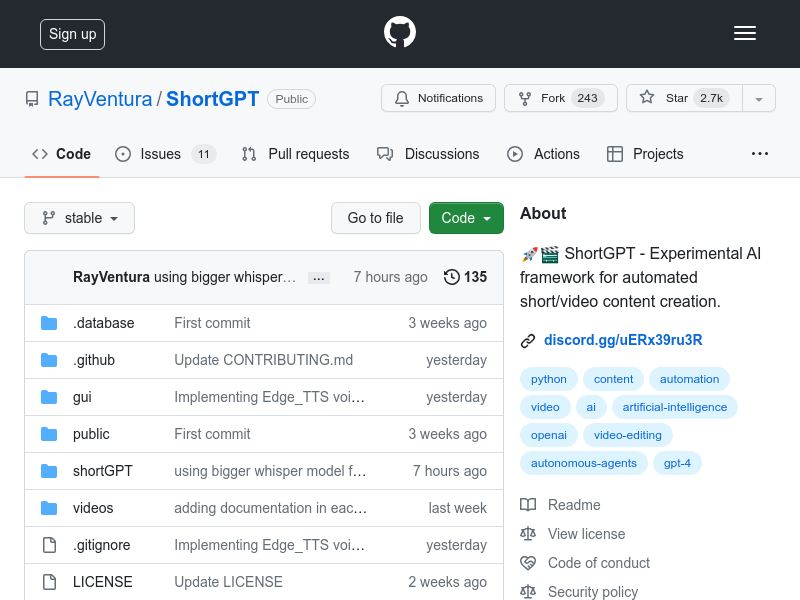
Task: Open the stable branch selector dropdown
Action: [x=80, y=218]
